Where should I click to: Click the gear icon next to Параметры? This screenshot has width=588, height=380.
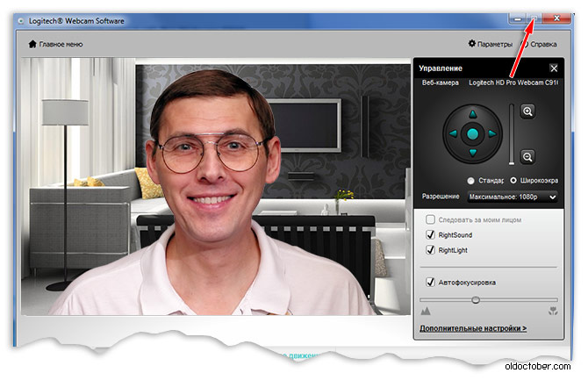[x=472, y=44]
